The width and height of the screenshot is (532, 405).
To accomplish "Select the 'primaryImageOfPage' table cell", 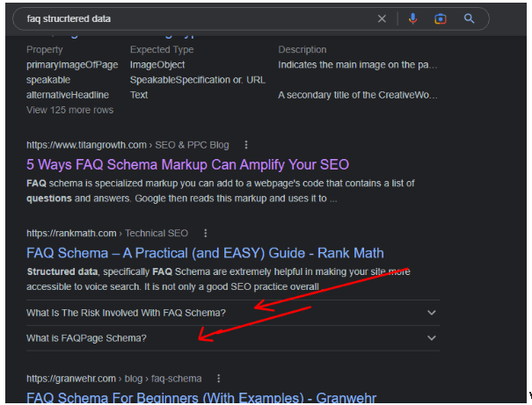I will pyautogui.click(x=72, y=65).
